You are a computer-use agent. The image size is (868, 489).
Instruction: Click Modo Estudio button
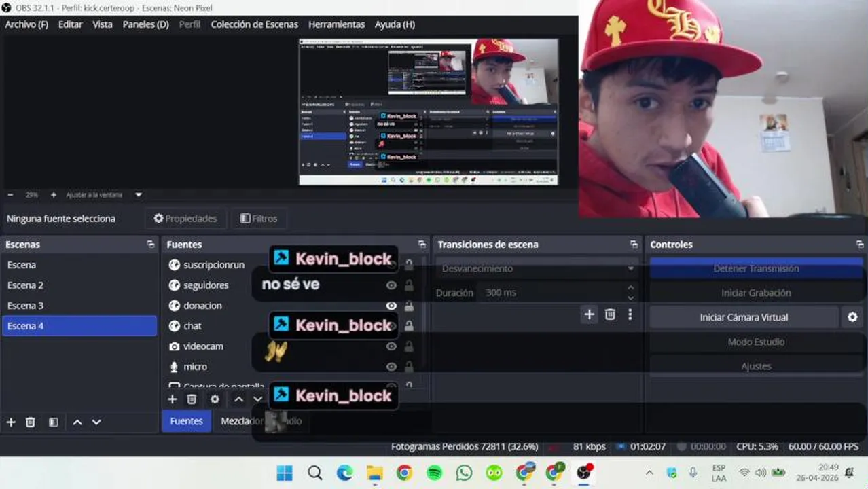click(x=756, y=342)
